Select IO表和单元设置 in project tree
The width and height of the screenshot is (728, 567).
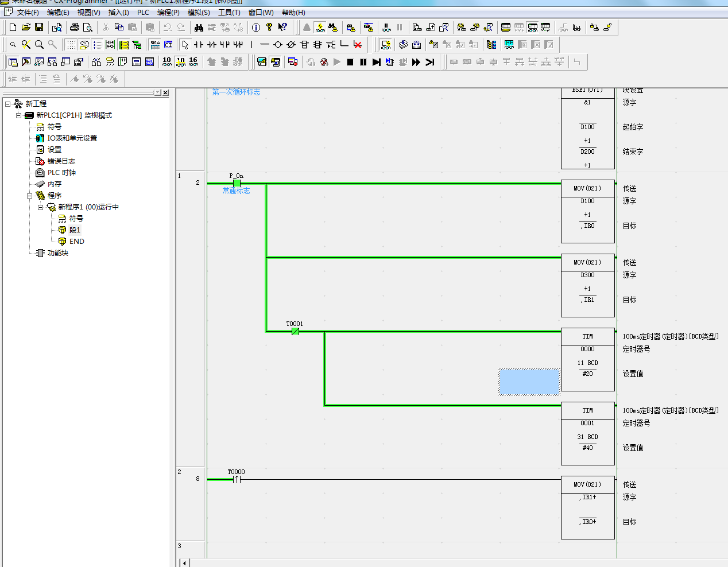72,138
